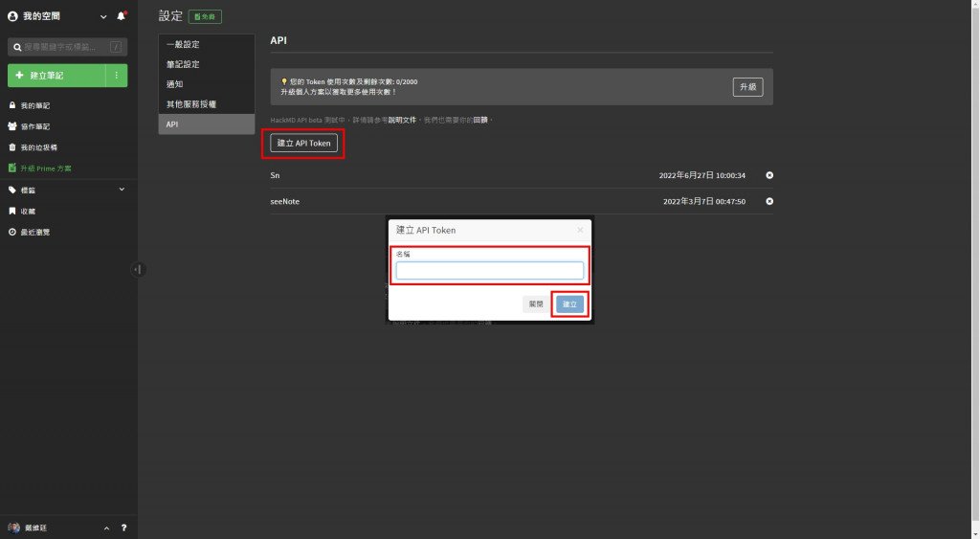Click the free plan badge beside 設定
Viewport: 980px width, 539px height.
205,17
